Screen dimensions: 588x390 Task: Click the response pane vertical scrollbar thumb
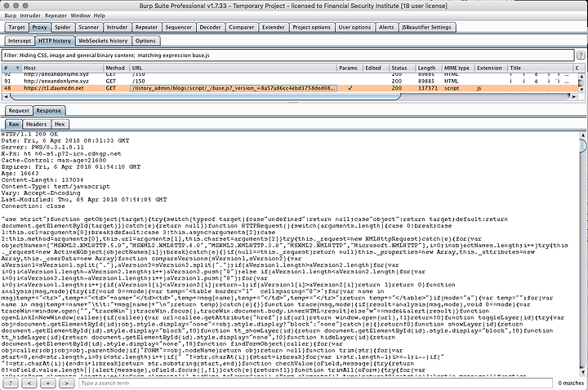tap(583, 145)
